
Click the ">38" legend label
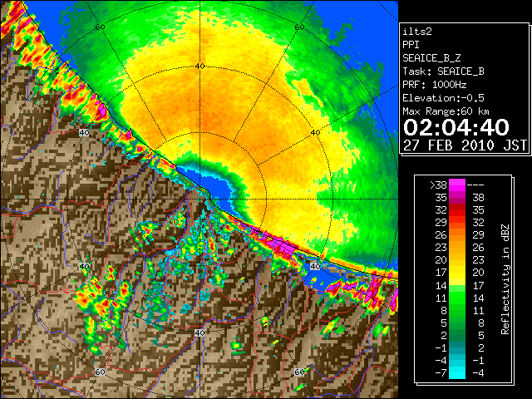tap(438, 185)
